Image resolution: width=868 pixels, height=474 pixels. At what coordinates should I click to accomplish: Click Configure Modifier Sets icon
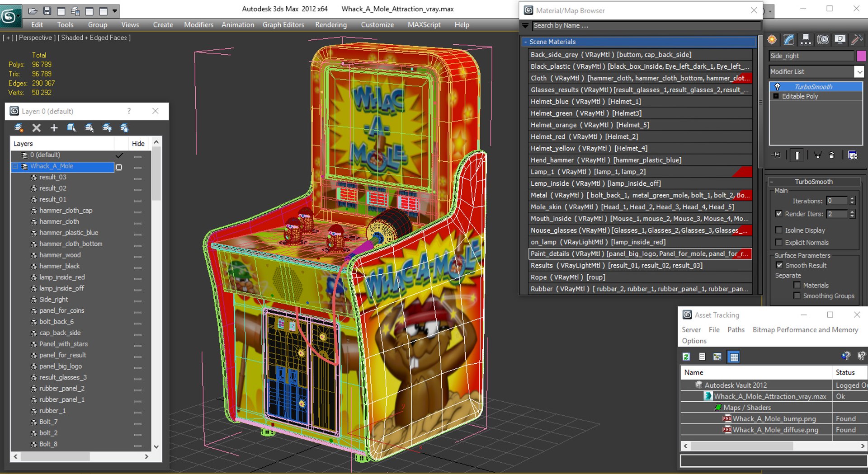coord(853,155)
